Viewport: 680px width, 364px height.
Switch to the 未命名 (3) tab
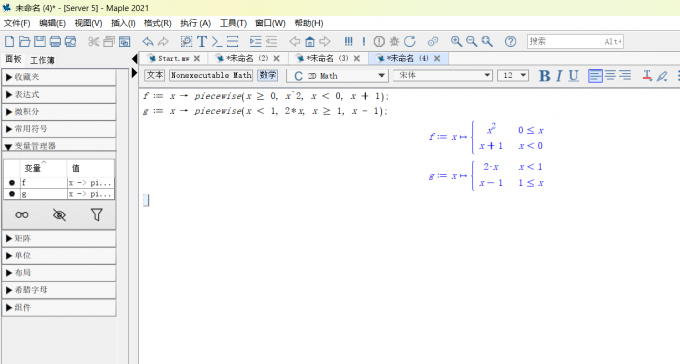326,58
